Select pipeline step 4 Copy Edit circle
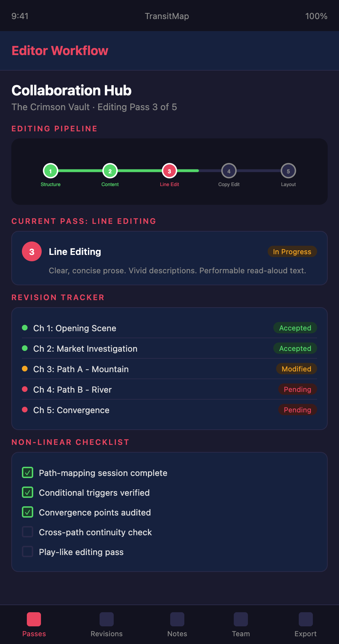 pyautogui.click(x=229, y=171)
